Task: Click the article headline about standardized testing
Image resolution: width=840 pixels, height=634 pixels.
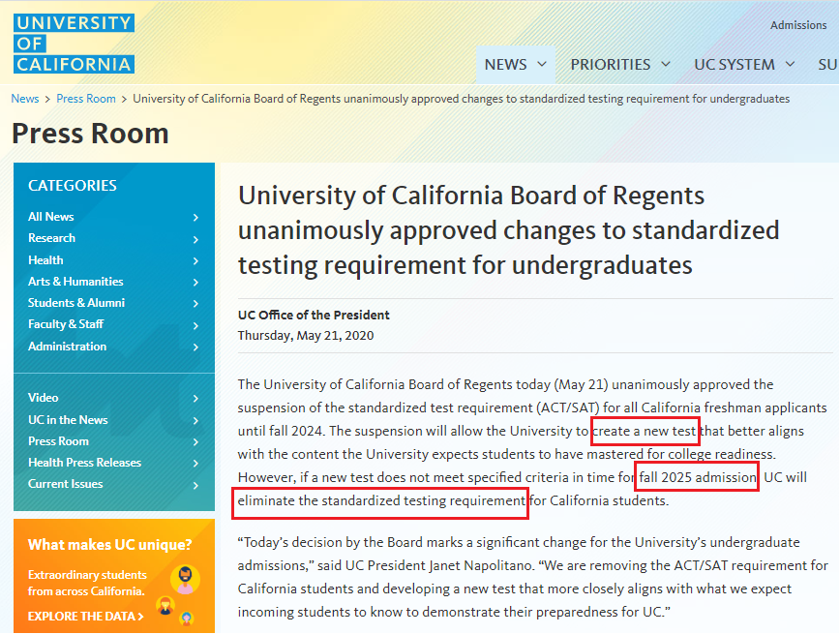Action: (508, 230)
